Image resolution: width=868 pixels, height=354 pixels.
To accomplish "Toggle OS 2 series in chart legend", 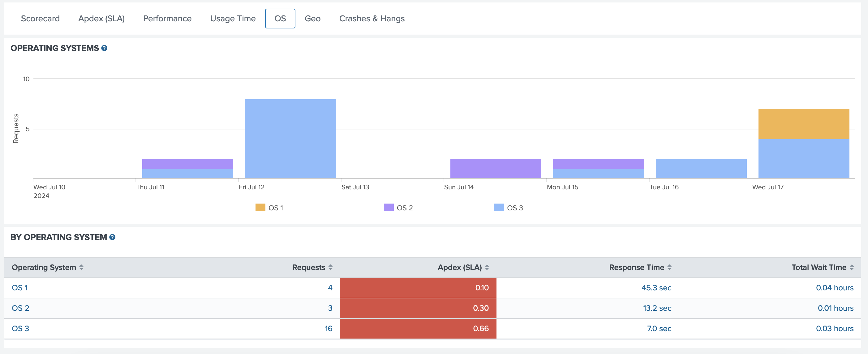I will coord(404,208).
